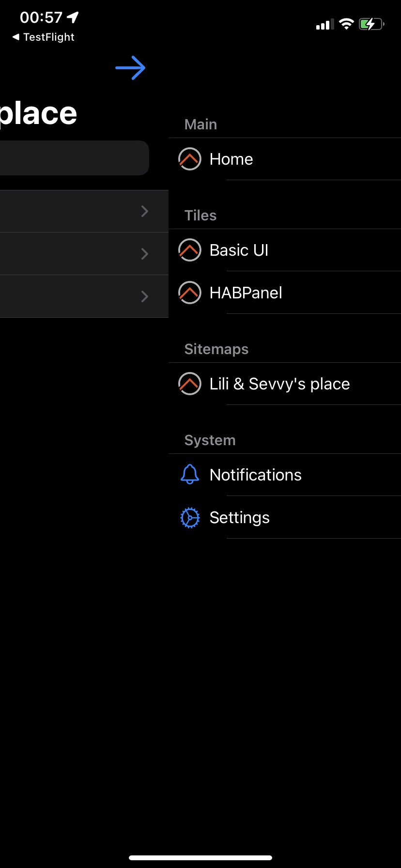
Task: Tap the home indicator bar
Action: point(200,858)
